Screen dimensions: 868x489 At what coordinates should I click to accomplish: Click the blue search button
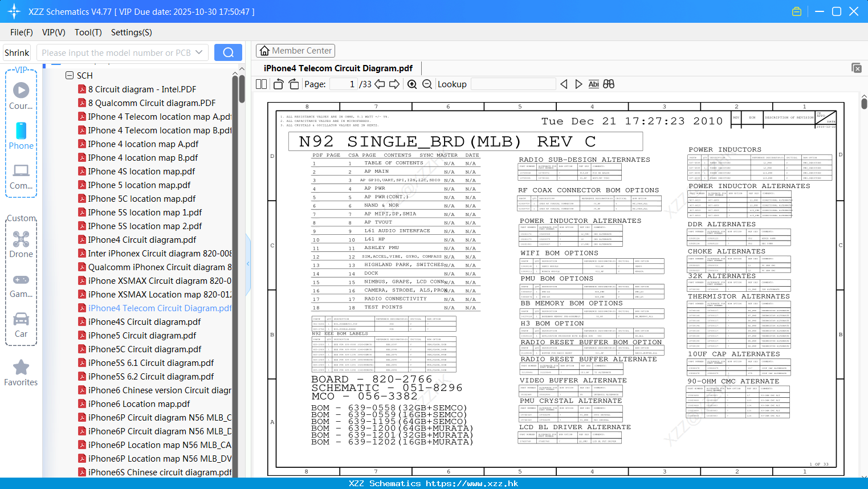(x=228, y=52)
